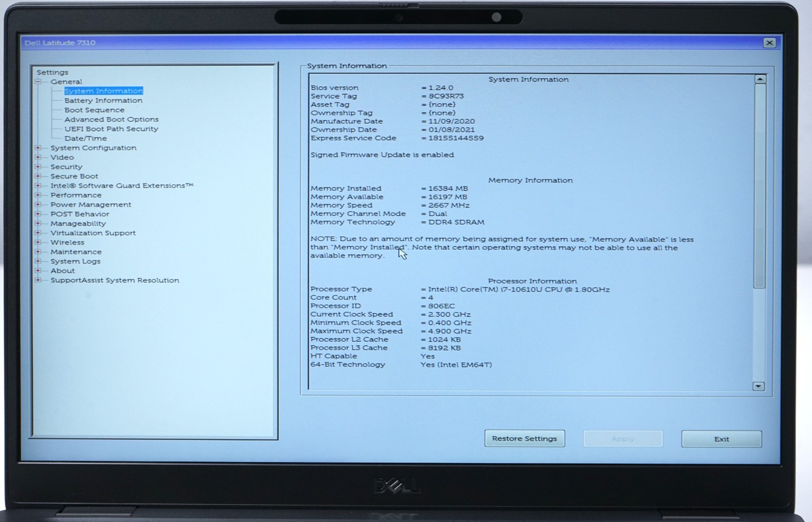Select the Secure Boot label
Viewport: 812px width, 522px height.
(x=74, y=176)
